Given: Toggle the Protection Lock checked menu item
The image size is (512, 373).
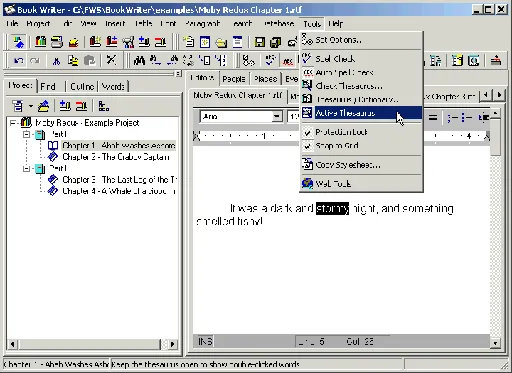Looking at the screenshot, I should tap(362, 132).
